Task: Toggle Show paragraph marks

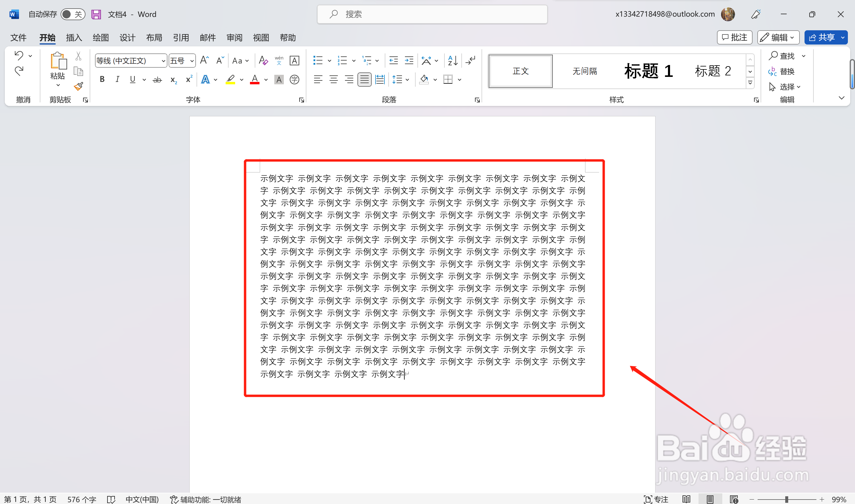Action: click(471, 61)
